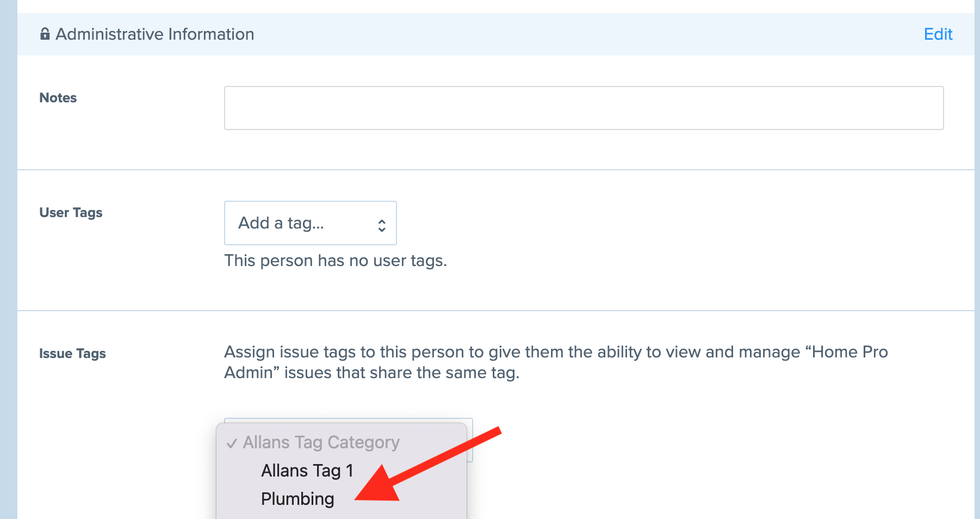Click the Edit link in the header
980x519 pixels.
[x=938, y=34]
